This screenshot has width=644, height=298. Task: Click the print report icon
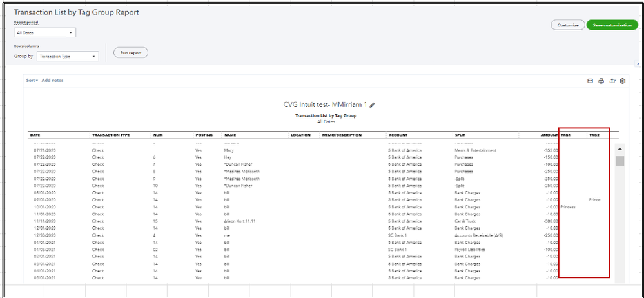601,81
